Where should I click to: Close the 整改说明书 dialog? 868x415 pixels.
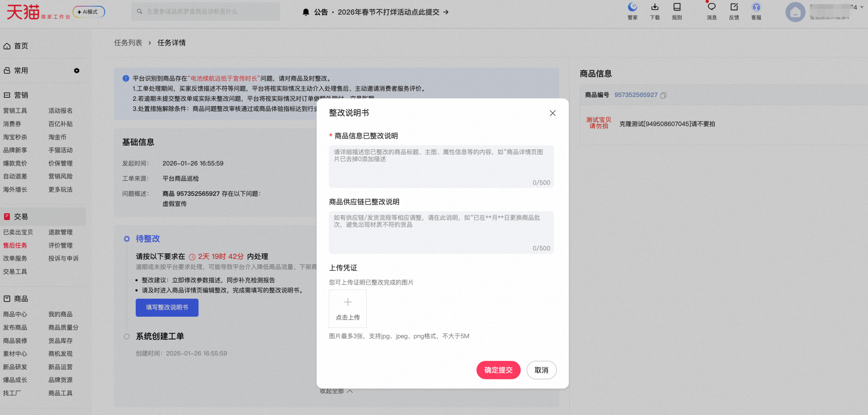(x=552, y=113)
